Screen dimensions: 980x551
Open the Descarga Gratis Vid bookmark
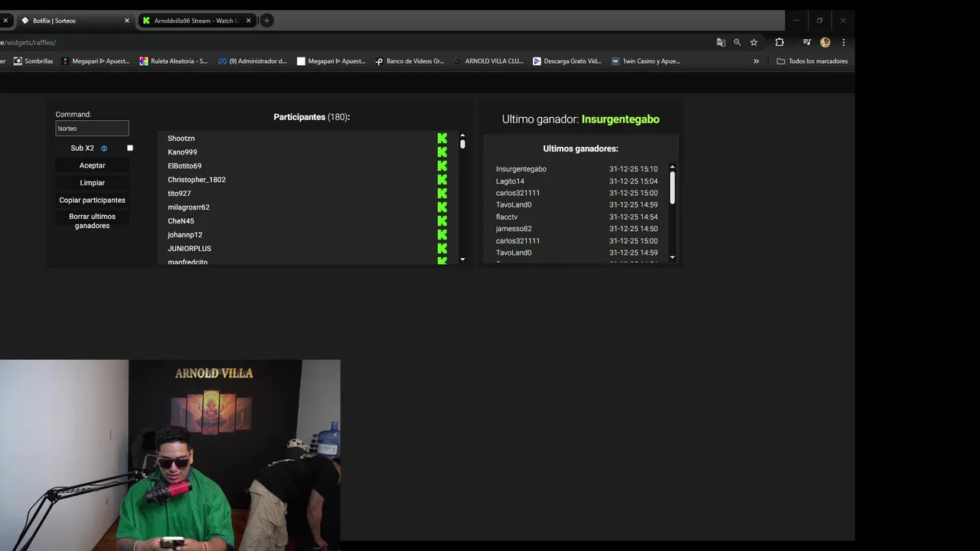567,61
